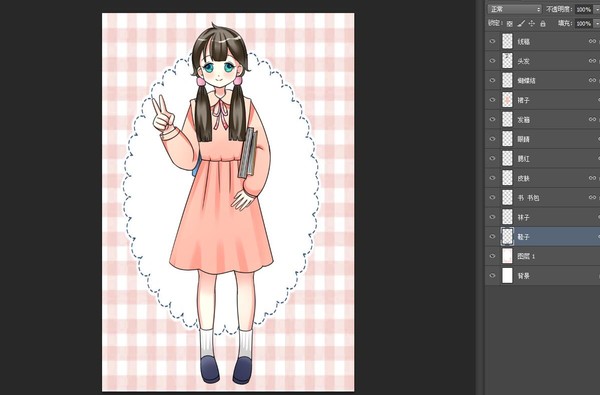Click link icon on 线稿 layer

592,41
